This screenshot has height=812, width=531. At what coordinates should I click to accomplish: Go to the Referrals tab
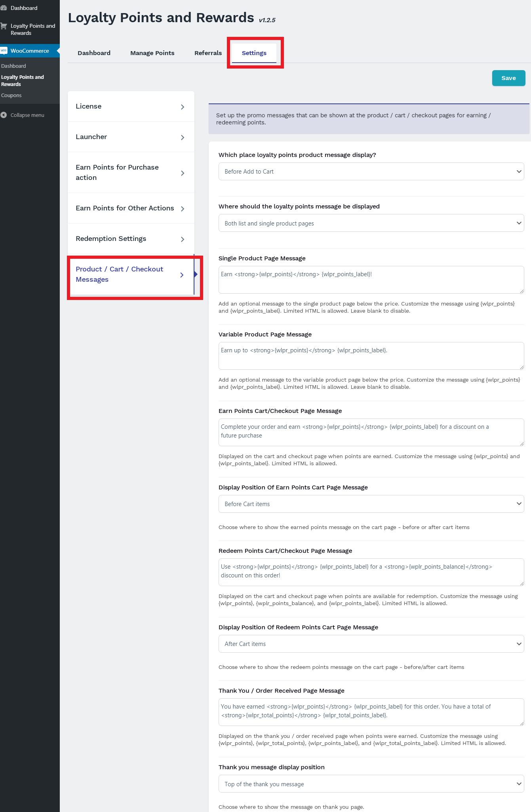click(208, 53)
